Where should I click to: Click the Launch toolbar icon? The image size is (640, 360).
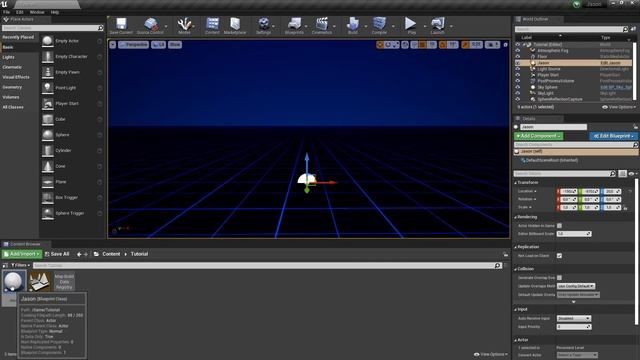(x=438, y=25)
